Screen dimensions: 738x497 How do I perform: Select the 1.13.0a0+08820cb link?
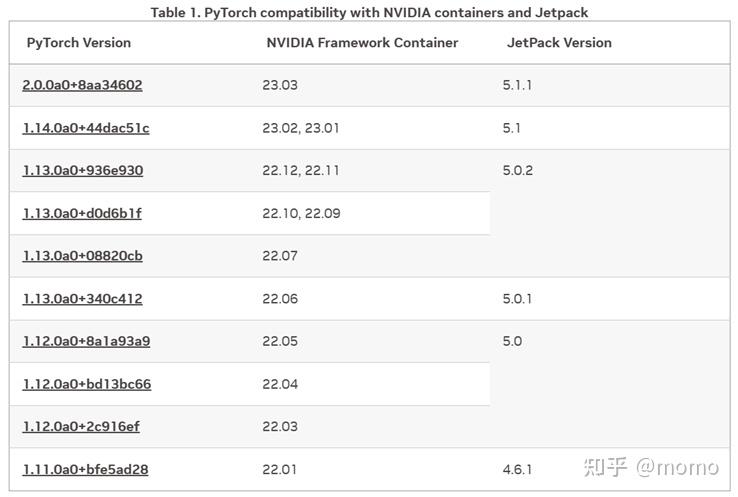tap(83, 256)
